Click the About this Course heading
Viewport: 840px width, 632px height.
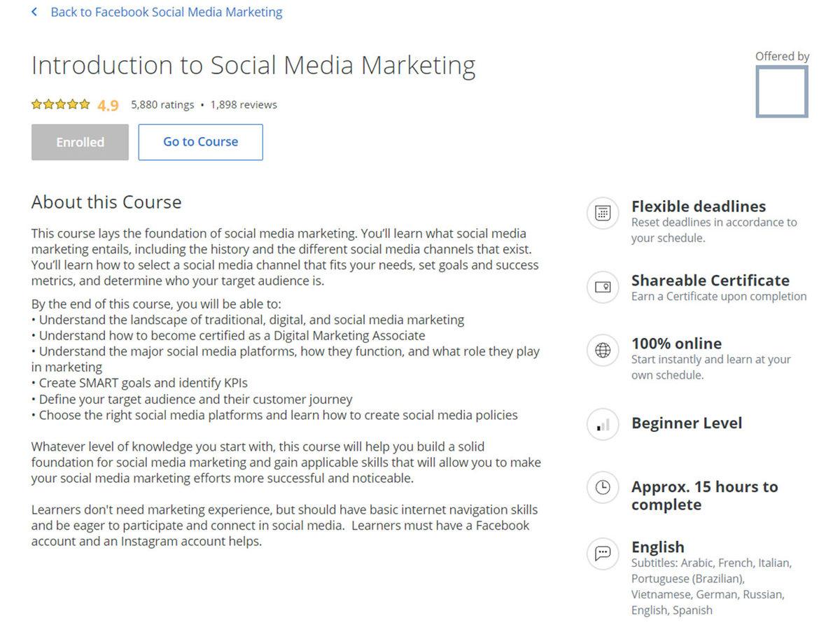tap(106, 202)
